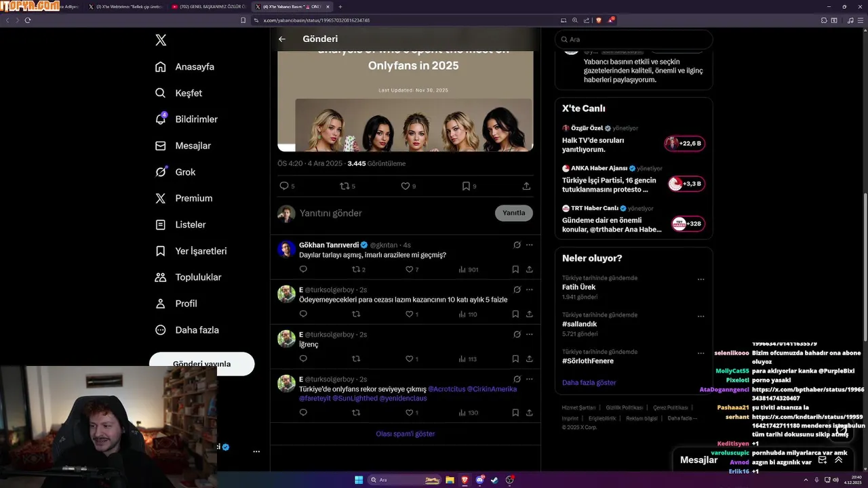Share Gökhan Tanrıverdi's comment
Viewport: 868px width, 488px height.
click(529, 269)
